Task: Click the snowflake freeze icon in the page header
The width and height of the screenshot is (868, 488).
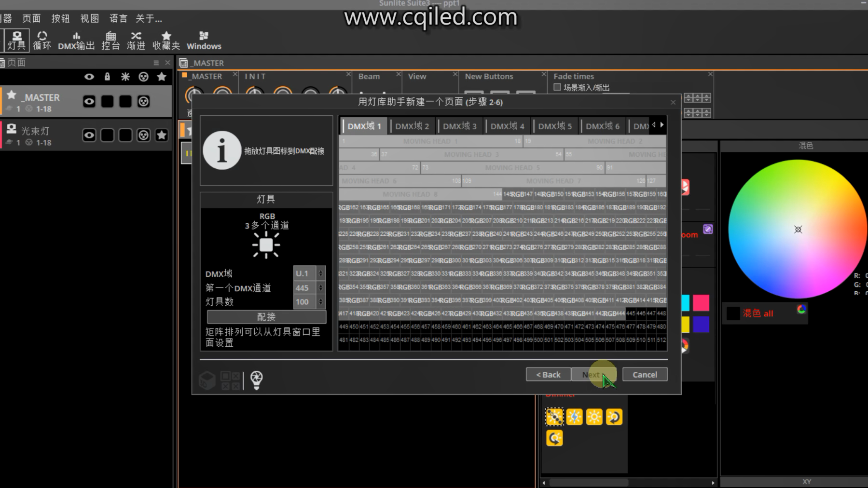Action: click(125, 77)
